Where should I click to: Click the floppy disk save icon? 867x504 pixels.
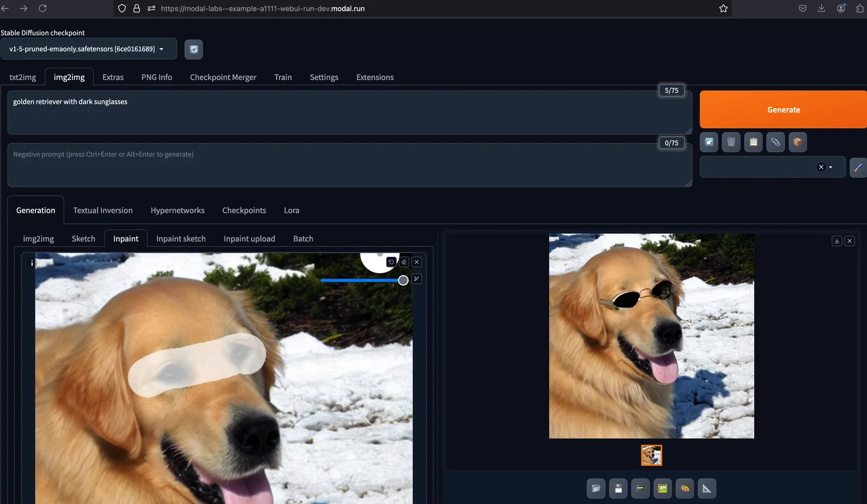618,489
